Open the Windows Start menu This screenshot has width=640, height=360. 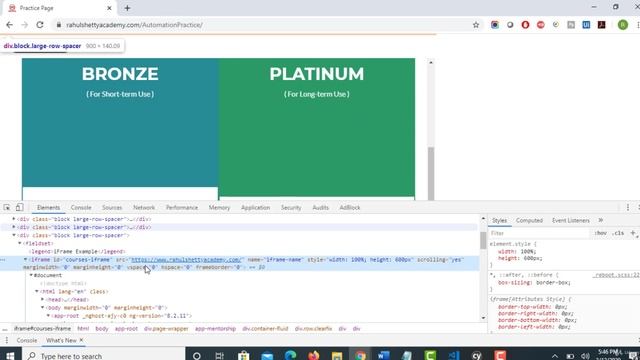(10, 356)
